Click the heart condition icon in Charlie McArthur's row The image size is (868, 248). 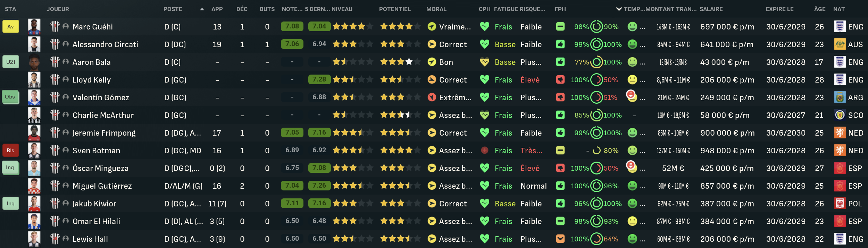click(x=484, y=115)
